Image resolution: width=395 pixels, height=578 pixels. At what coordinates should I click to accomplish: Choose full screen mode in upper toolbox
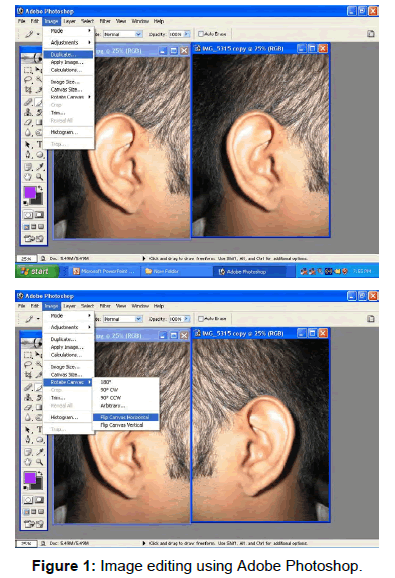(x=41, y=226)
